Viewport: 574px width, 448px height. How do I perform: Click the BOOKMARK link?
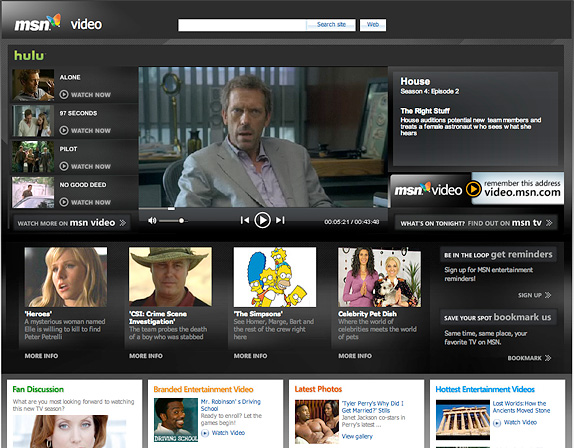coord(524,358)
